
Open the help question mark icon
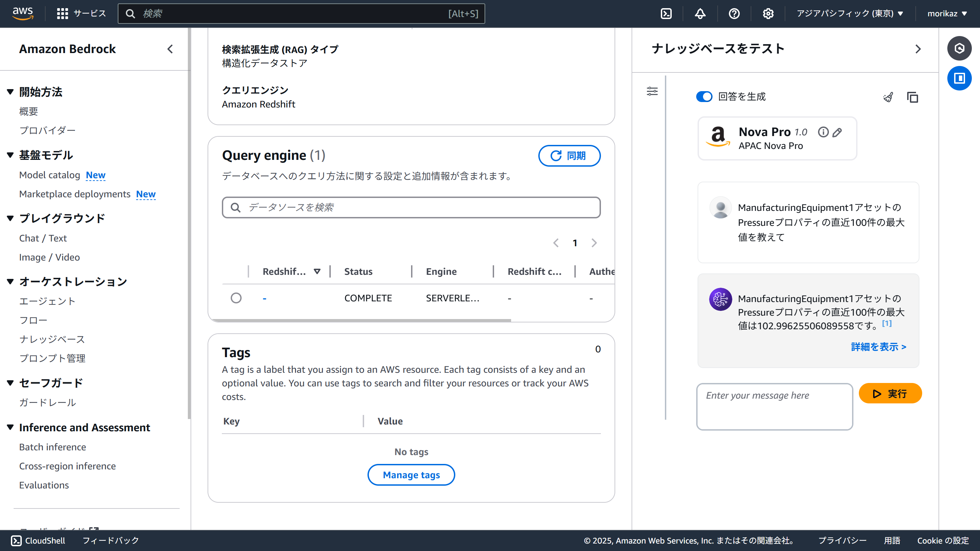[734, 14]
